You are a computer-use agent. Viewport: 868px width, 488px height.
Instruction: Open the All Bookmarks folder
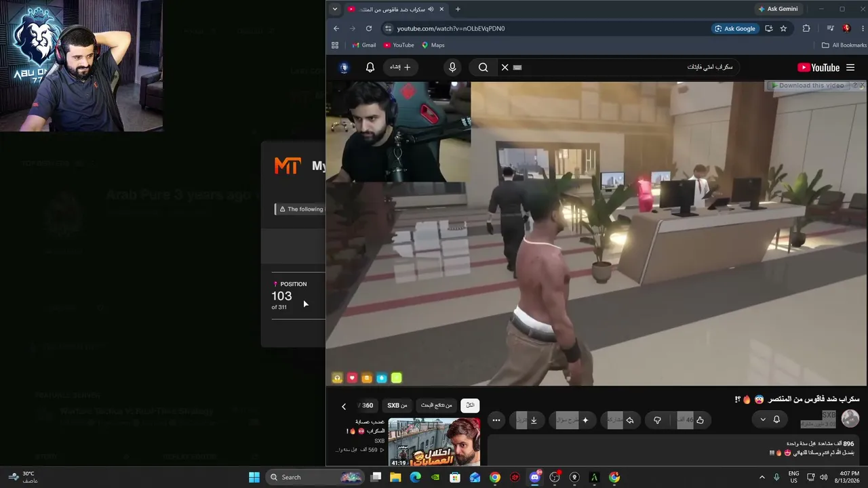(x=844, y=45)
